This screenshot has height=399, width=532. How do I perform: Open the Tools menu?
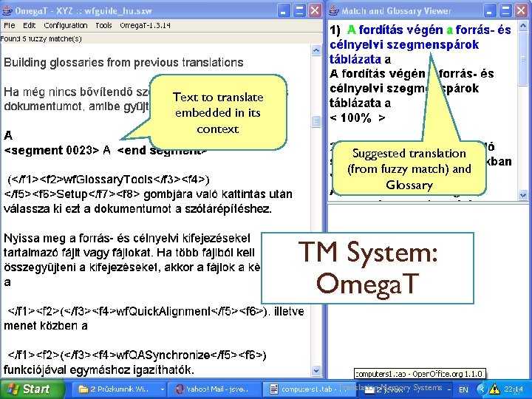(x=103, y=25)
